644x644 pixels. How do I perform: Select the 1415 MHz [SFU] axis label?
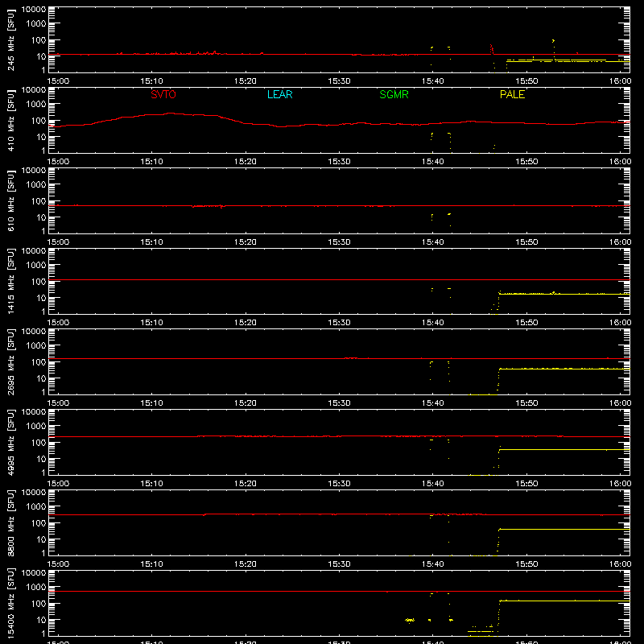tap(11, 282)
